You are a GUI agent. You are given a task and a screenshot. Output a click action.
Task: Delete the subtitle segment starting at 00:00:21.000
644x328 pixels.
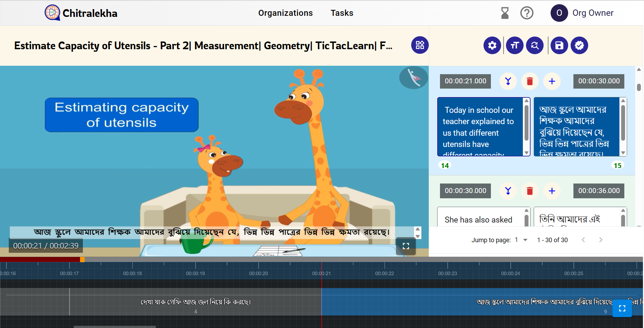coord(530,81)
